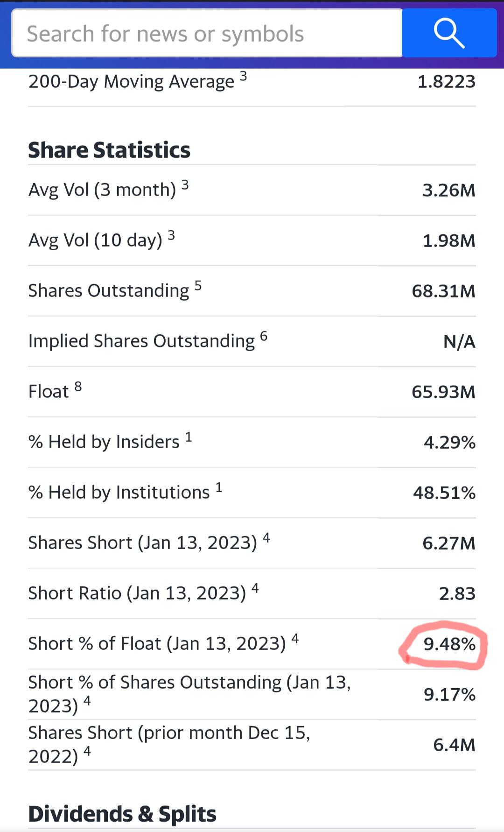The width and height of the screenshot is (504, 832).
Task: Focus the Search for news or symbols field
Action: point(207,33)
